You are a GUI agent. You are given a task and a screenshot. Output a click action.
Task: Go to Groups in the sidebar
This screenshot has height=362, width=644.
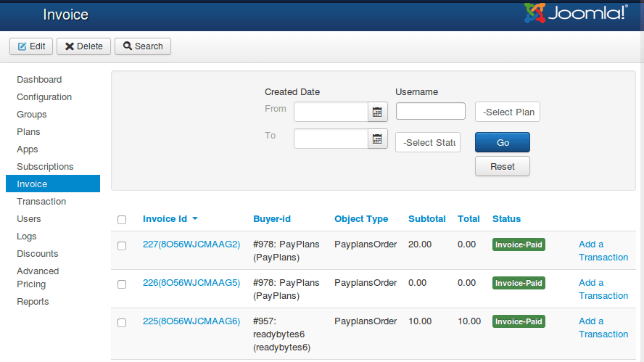tap(32, 114)
